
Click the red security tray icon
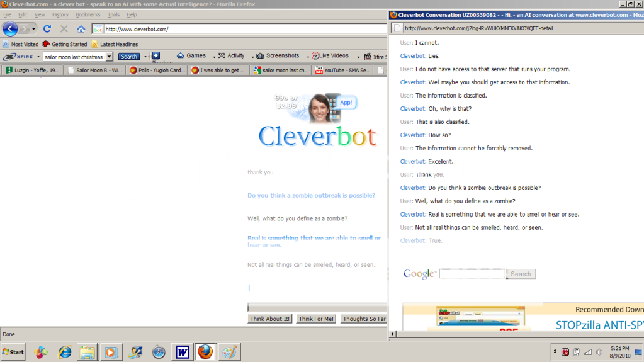(x=565, y=352)
